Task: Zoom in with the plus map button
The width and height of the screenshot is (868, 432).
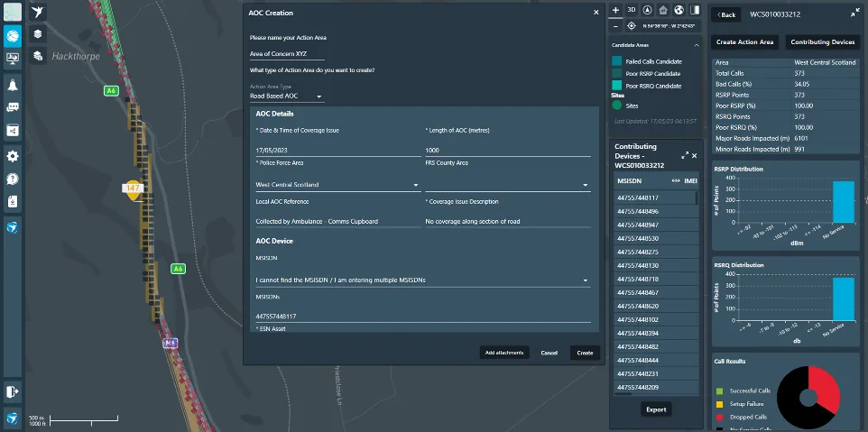Action: [x=615, y=10]
